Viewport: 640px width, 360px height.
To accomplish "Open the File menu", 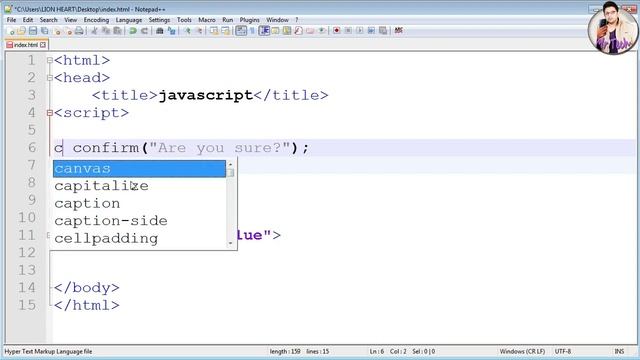I will click(x=11, y=20).
